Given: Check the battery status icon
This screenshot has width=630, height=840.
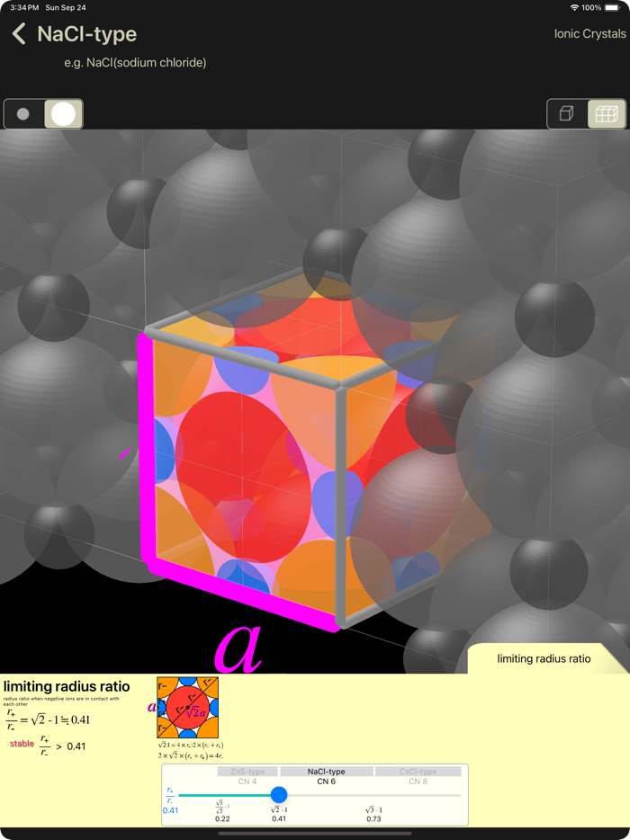Looking at the screenshot, I should point(613,7).
